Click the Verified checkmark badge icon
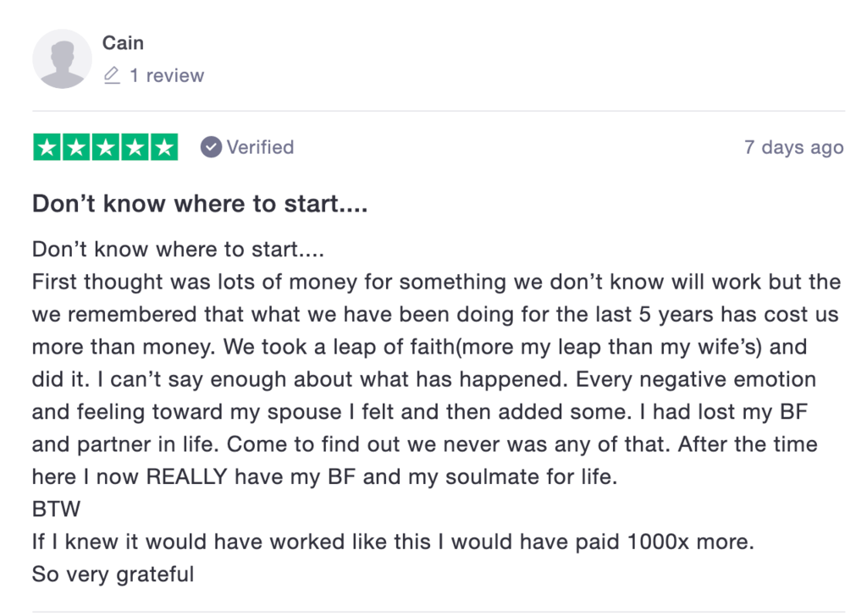867x616 pixels. click(211, 147)
